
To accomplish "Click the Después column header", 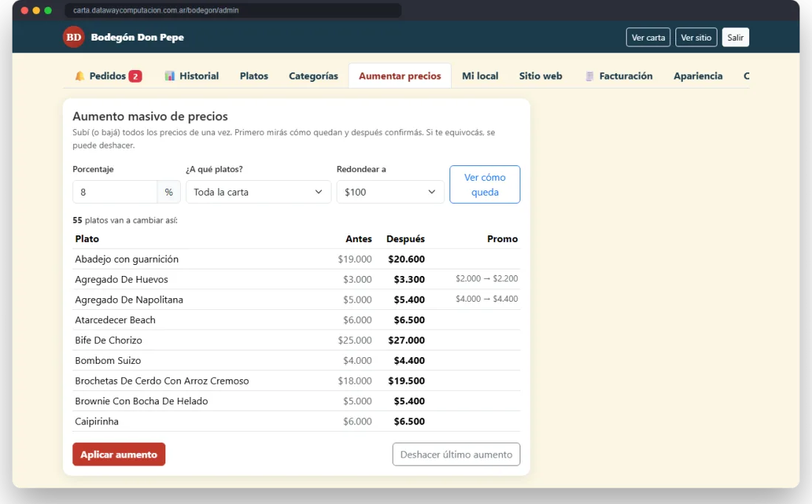I will tap(405, 239).
